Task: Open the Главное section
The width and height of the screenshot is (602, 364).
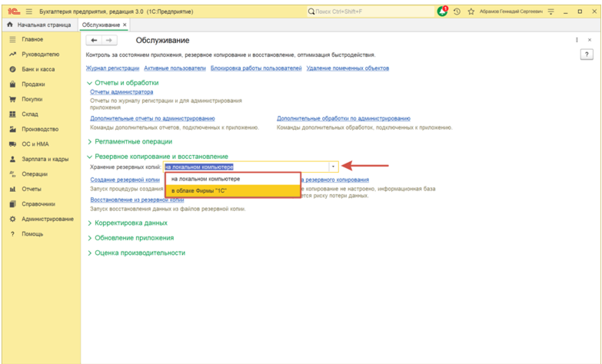Action: click(x=32, y=39)
